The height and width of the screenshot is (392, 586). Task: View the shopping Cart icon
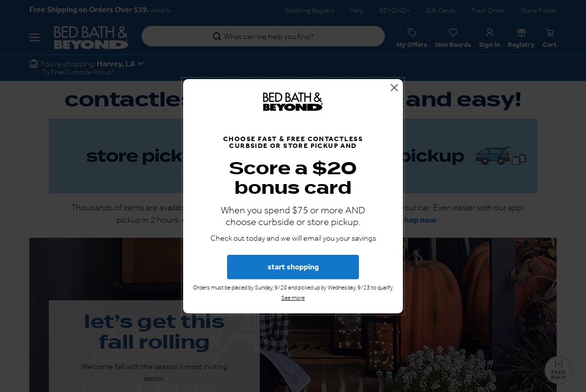(x=549, y=33)
